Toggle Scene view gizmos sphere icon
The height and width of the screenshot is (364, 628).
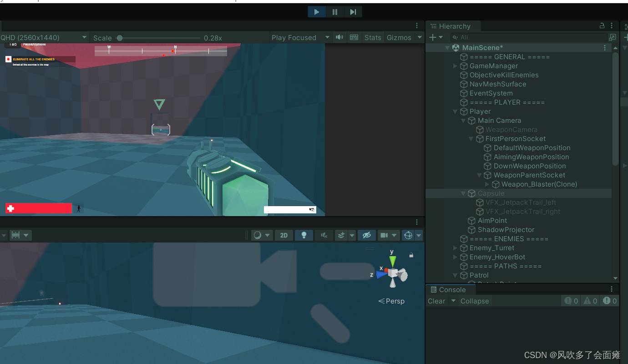coord(408,235)
